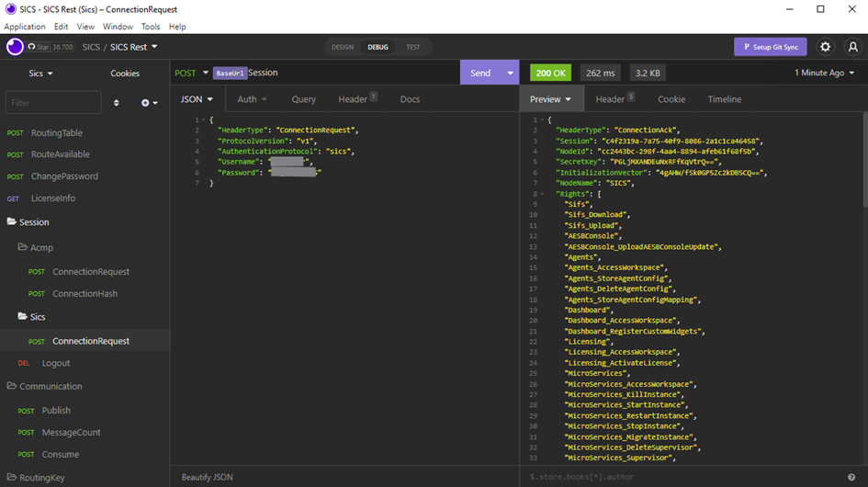The image size is (868, 487).
Task: Click the 200 OK status badge
Action: click(x=550, y=74)
